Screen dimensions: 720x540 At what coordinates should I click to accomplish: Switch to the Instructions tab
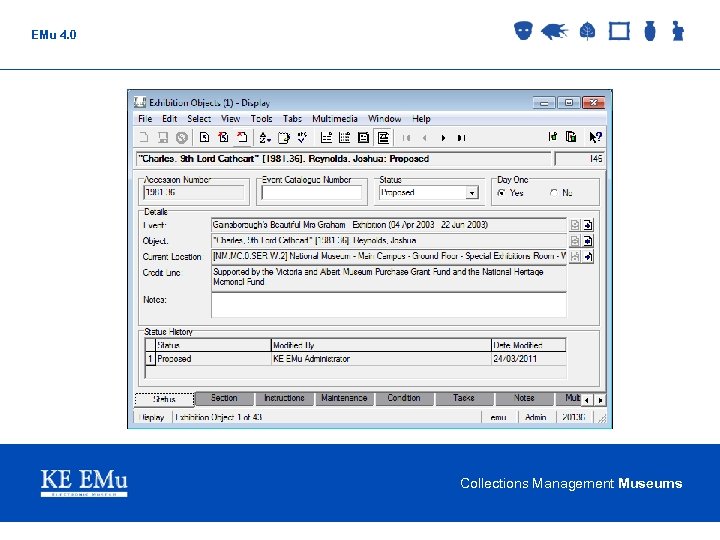[x=284, y=398]
